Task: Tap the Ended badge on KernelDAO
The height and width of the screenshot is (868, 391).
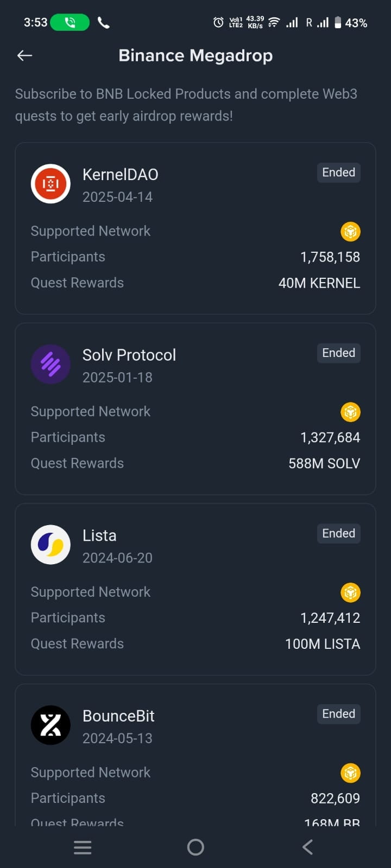Action: 338,173
